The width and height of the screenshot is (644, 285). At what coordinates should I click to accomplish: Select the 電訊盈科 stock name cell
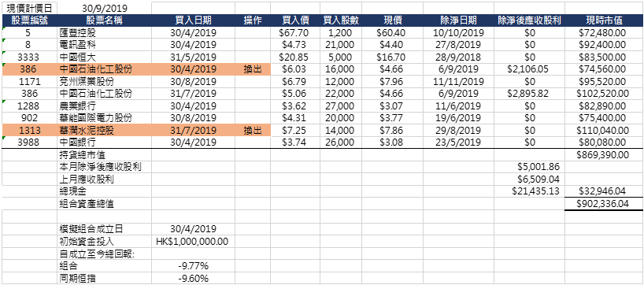click(x=105, y=45)
